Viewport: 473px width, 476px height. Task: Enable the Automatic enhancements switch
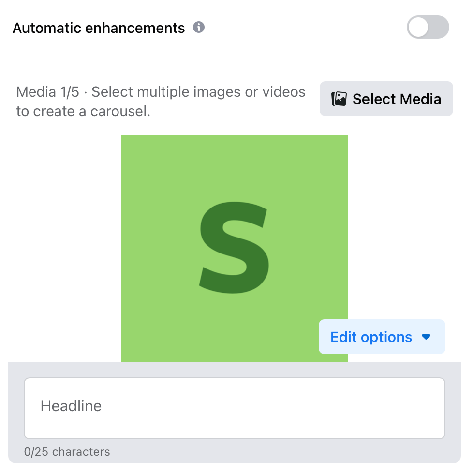click(x=428, y=27)
